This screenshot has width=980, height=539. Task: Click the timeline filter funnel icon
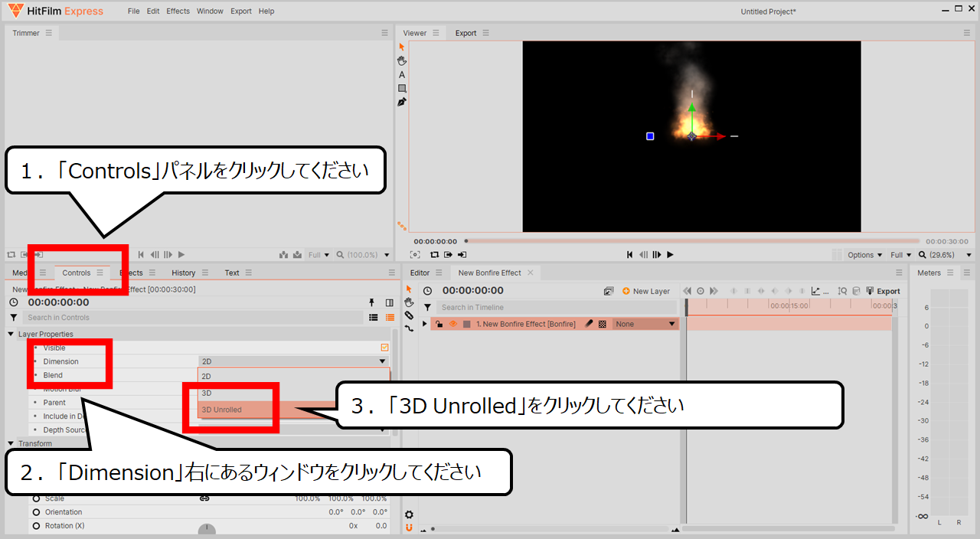click(428, 307)
